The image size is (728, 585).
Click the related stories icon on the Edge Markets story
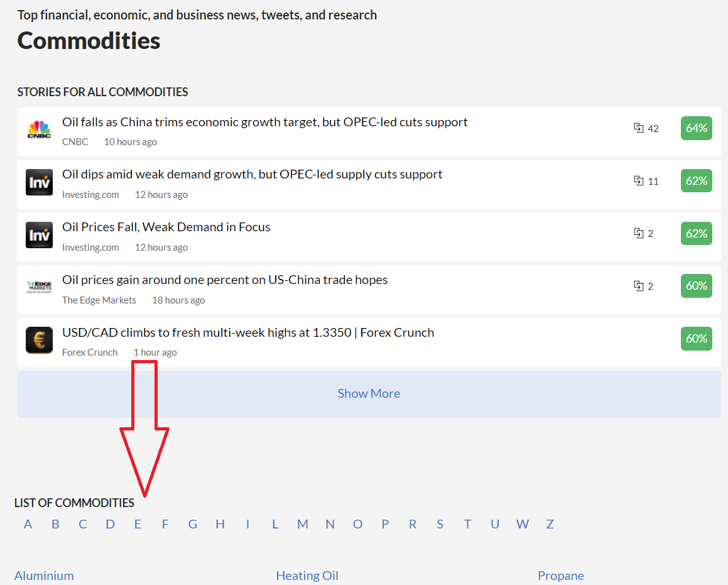639,285
